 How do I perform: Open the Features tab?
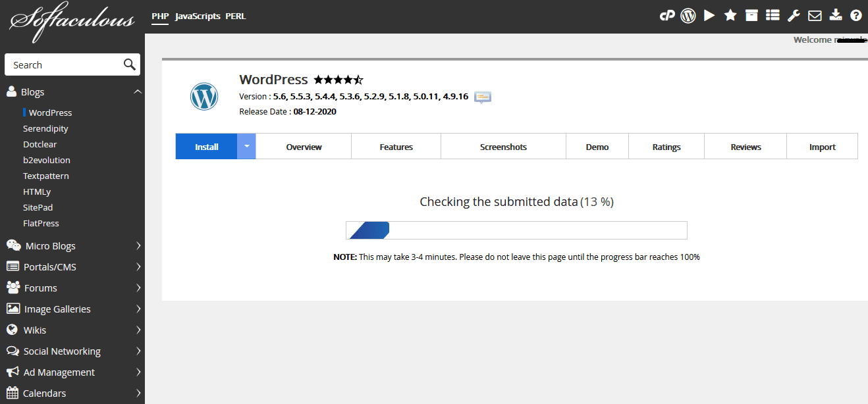point(396,146)
